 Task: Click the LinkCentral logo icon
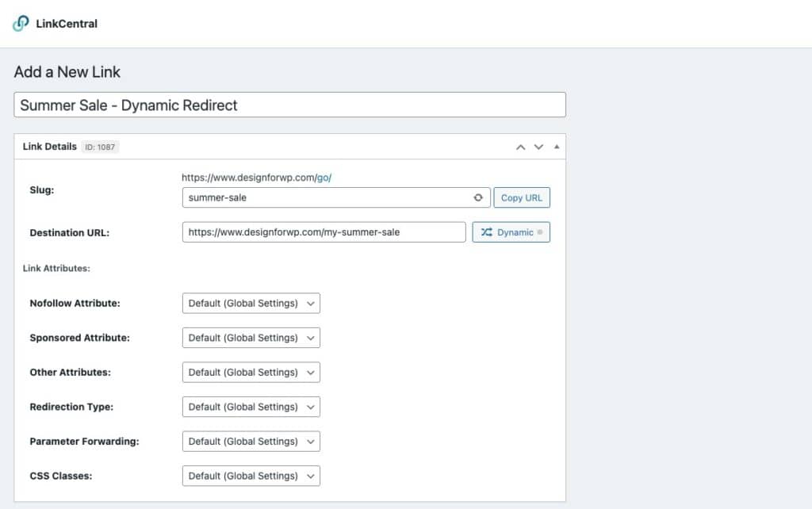point(21,24)
